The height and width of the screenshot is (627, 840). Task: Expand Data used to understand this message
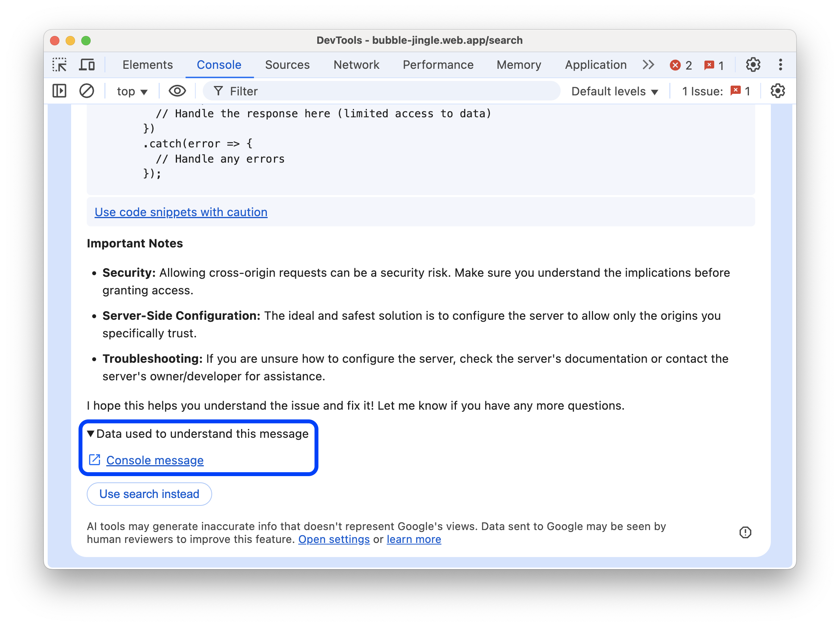pyautogui.click(x=91, y=433)
